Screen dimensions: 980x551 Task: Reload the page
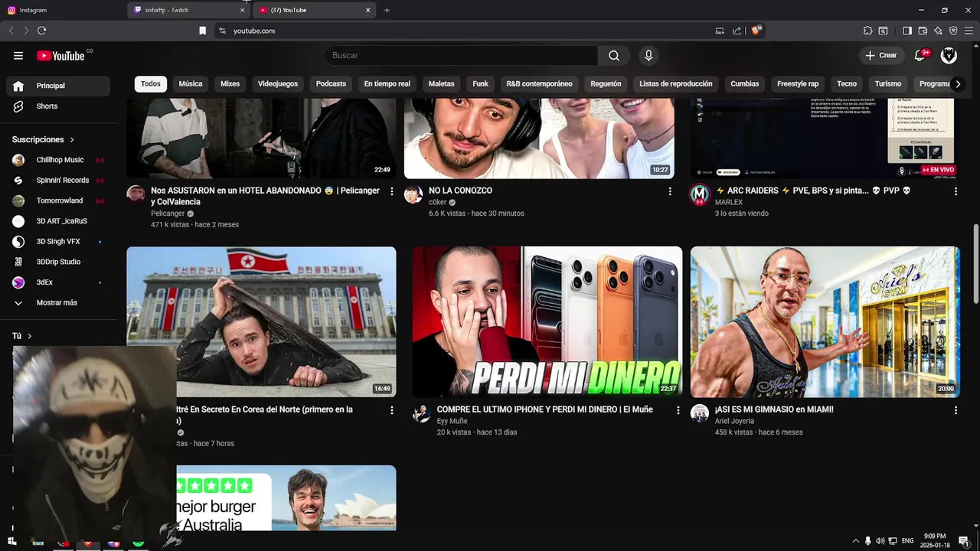point(41,31)
